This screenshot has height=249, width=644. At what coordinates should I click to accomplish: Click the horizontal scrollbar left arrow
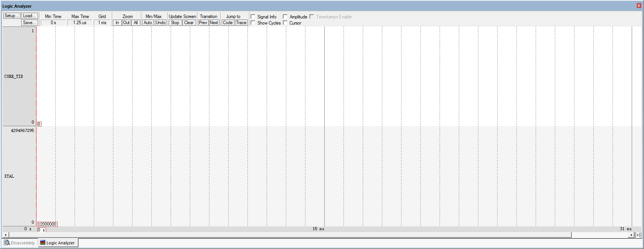pos(5,235)
